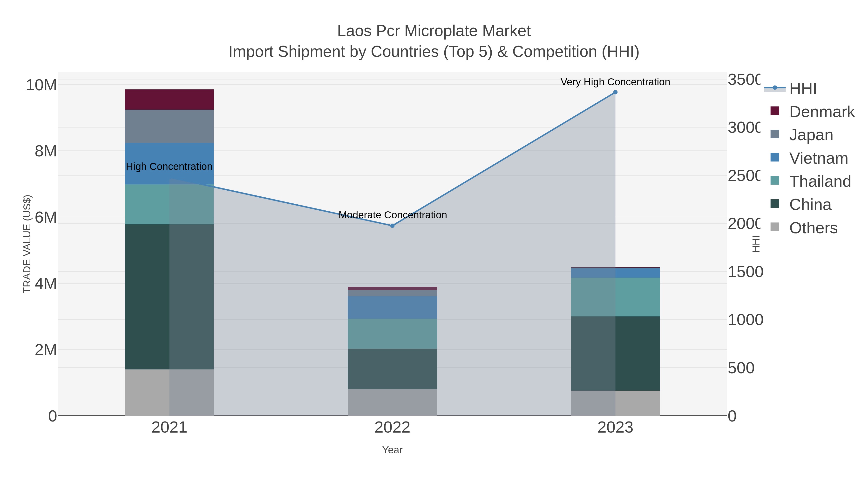
Task: Click the 10M tick on the left axis
Action: [41, 85]
